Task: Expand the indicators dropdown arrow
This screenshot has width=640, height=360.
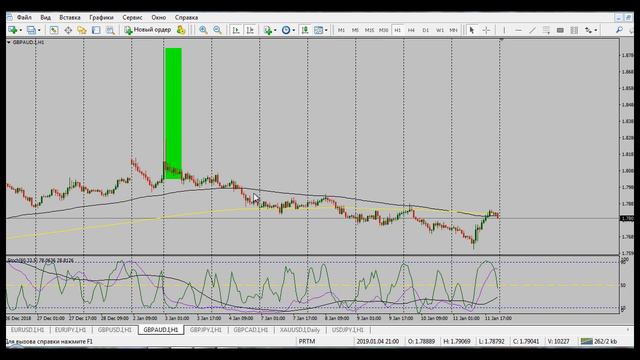Action: pyautogui.click(x=275, y=30)
